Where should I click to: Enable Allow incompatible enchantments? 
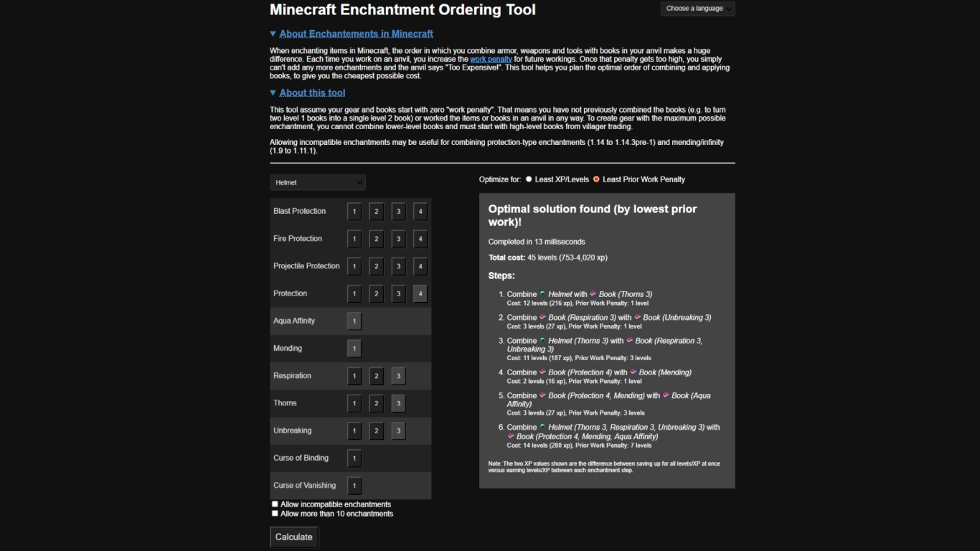pos(275,504)
